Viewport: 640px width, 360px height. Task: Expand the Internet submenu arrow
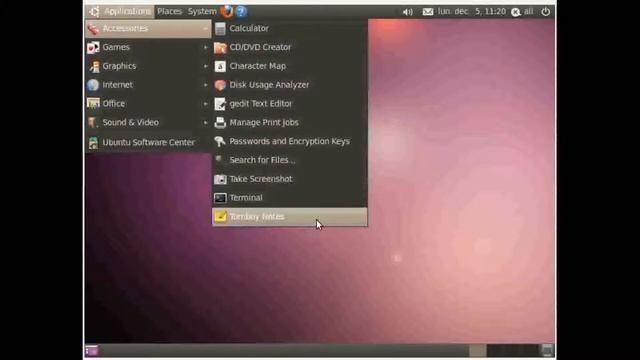coord(205,85)
